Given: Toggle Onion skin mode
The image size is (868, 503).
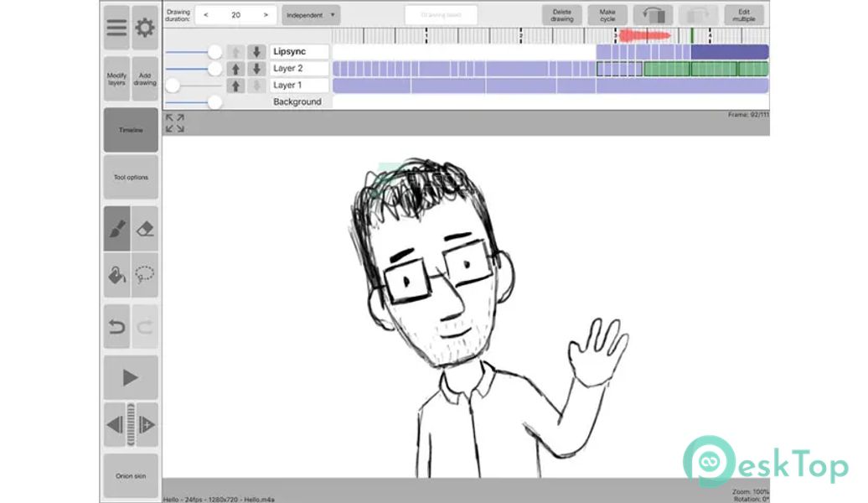Looking at the screenshot, I should [131, 476].
